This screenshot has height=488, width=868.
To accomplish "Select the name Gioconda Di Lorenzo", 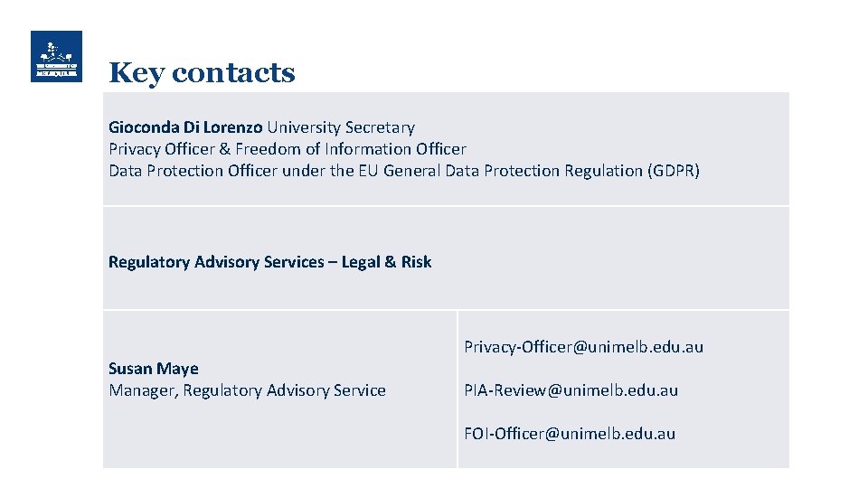I will (185, 127).
